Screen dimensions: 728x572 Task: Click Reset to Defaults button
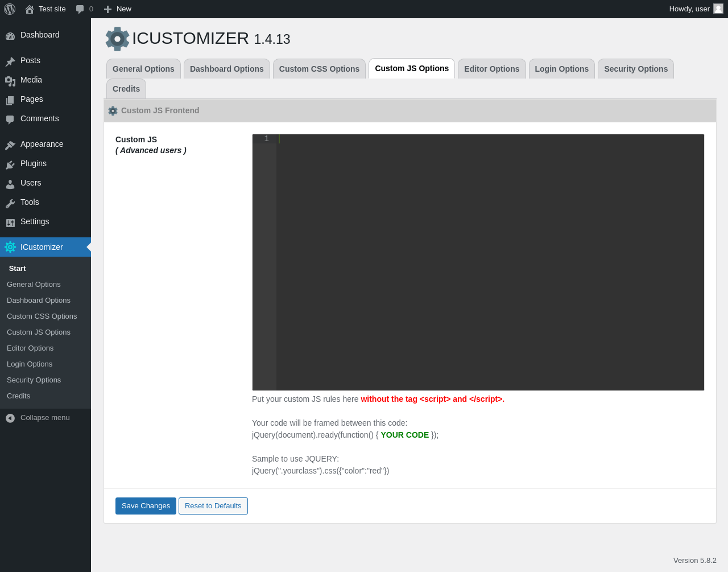(x=213, y=506)
